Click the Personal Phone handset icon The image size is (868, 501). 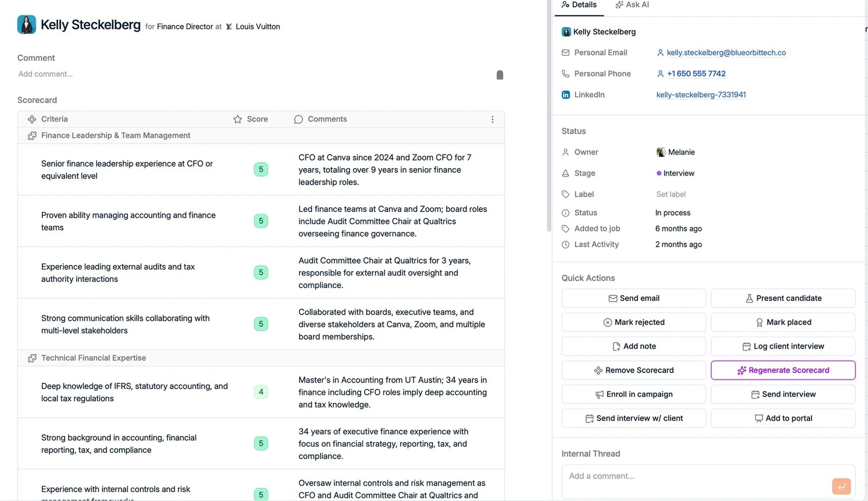coord(566,74)
